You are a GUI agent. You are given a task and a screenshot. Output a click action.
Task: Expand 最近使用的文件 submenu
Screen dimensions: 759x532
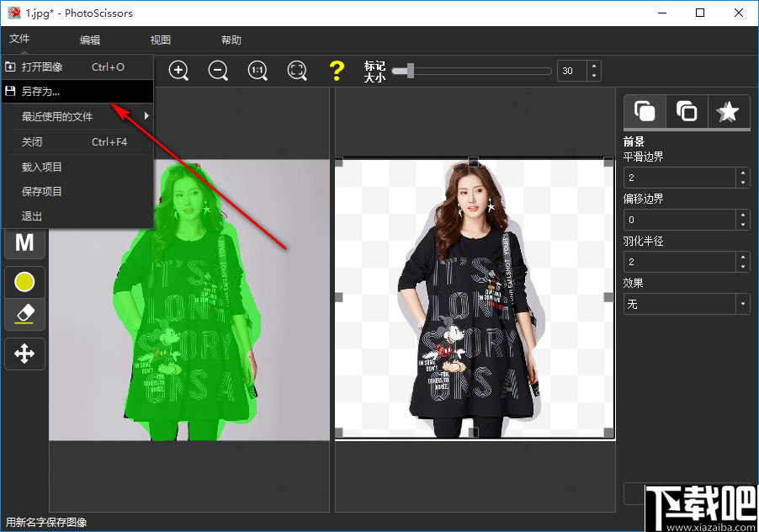pyautogui.click(x=77, y=117)
